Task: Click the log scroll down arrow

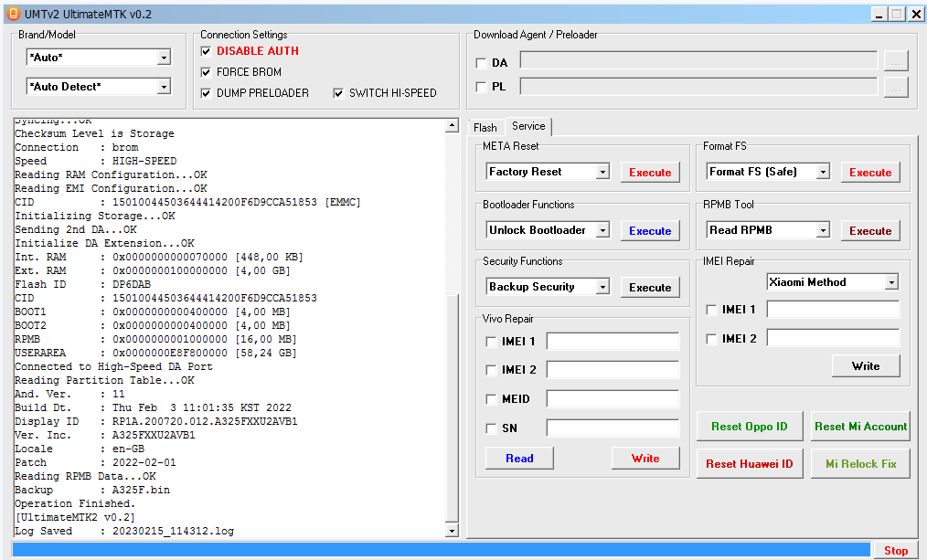Action: click(x=452, y=531)
